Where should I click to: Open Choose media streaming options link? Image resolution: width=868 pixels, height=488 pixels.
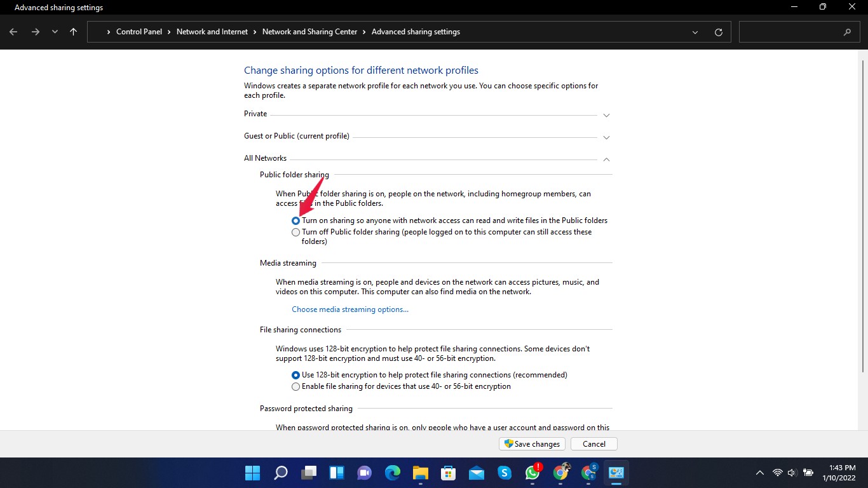pos(350,309)
